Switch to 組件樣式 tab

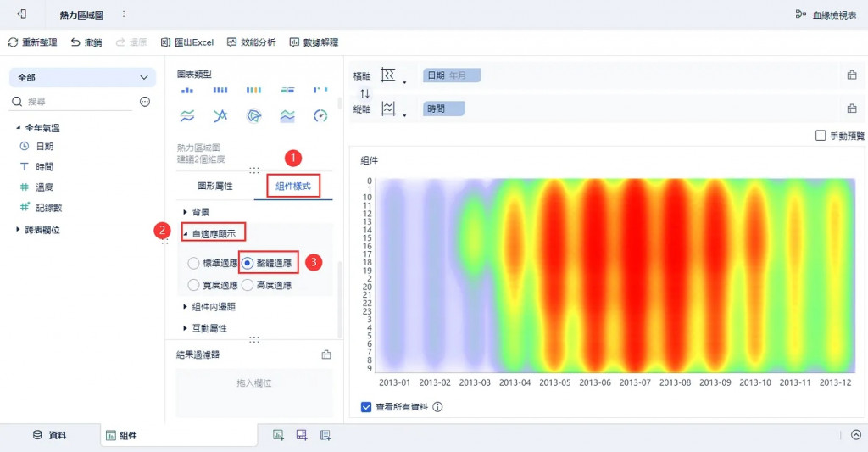pyautogui.click(x=293, y=186)
